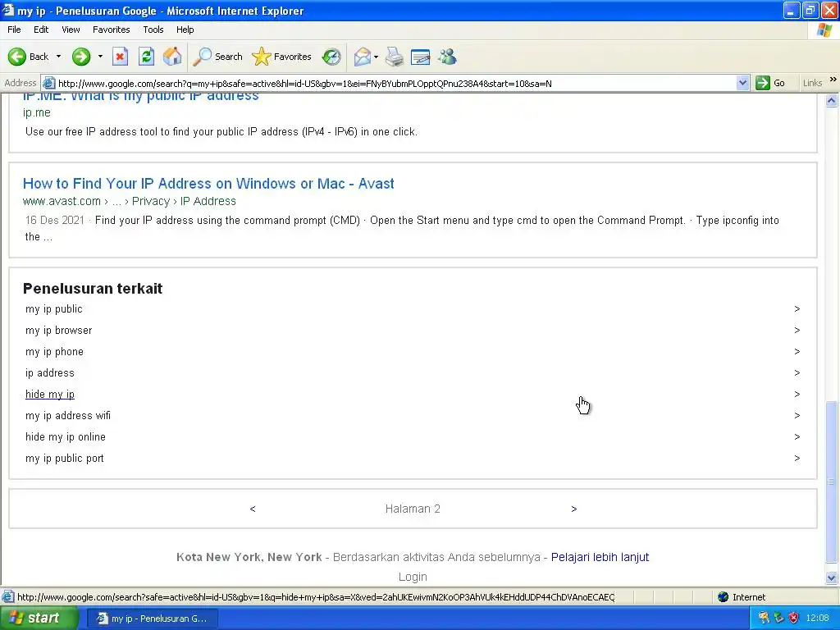The image size is (840, 630).
Task: Go to previous results page arrow
Action: pos(253,509)
